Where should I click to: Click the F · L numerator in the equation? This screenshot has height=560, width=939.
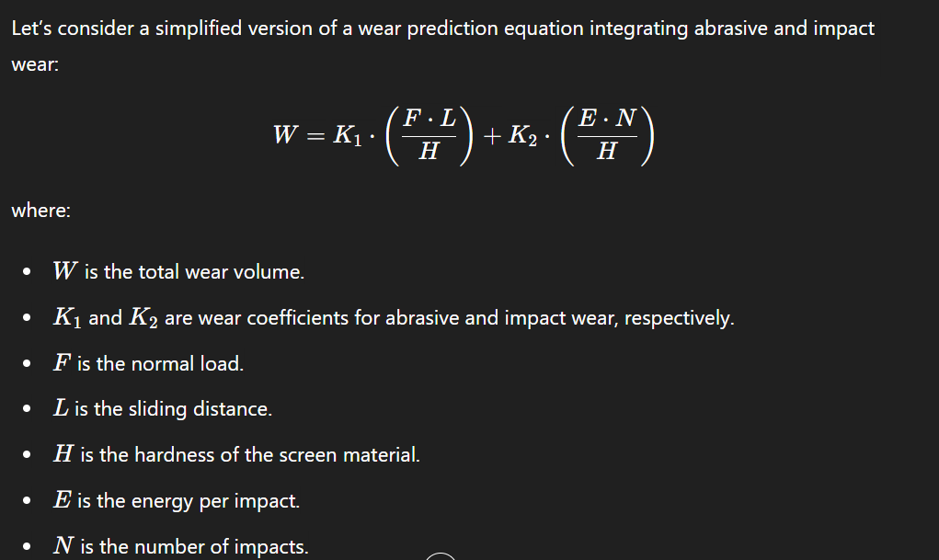429,120
